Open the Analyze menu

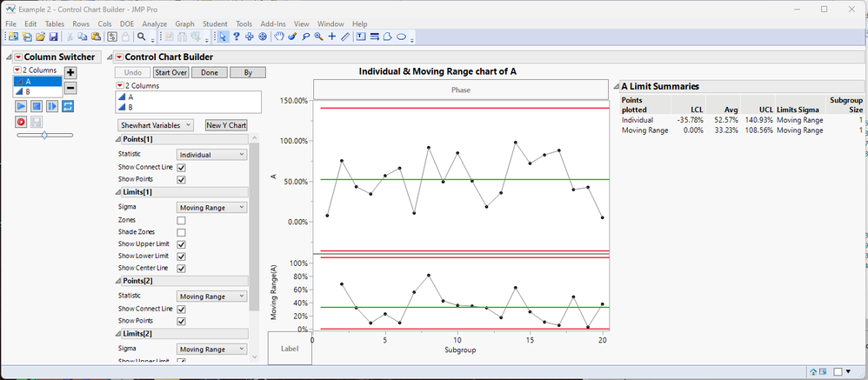pyautogui.click(x=155, y=23)
